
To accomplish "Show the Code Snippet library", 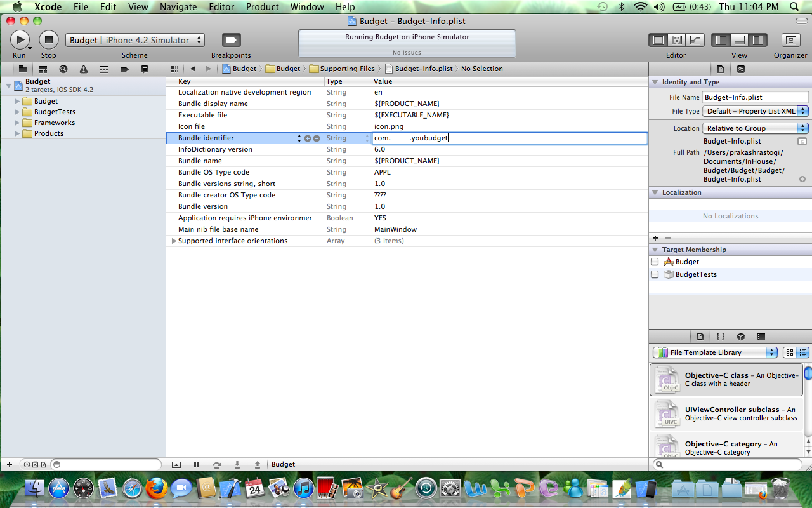I will (721, 337).
